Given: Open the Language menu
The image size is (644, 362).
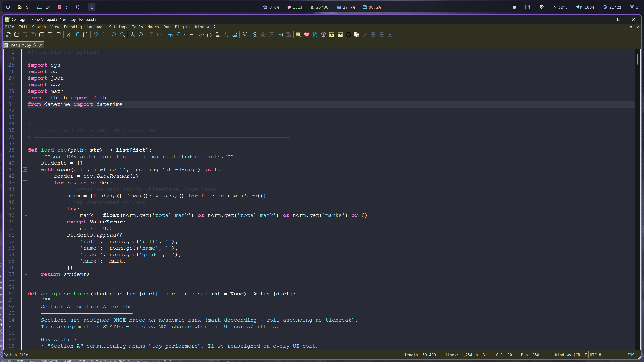Looking at the screenshot, I should [x=96, y=27].
